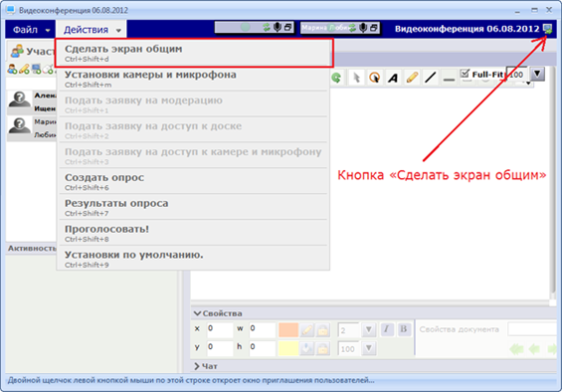
Task: Select participant Марина in the list
Action: click(32, 128)
